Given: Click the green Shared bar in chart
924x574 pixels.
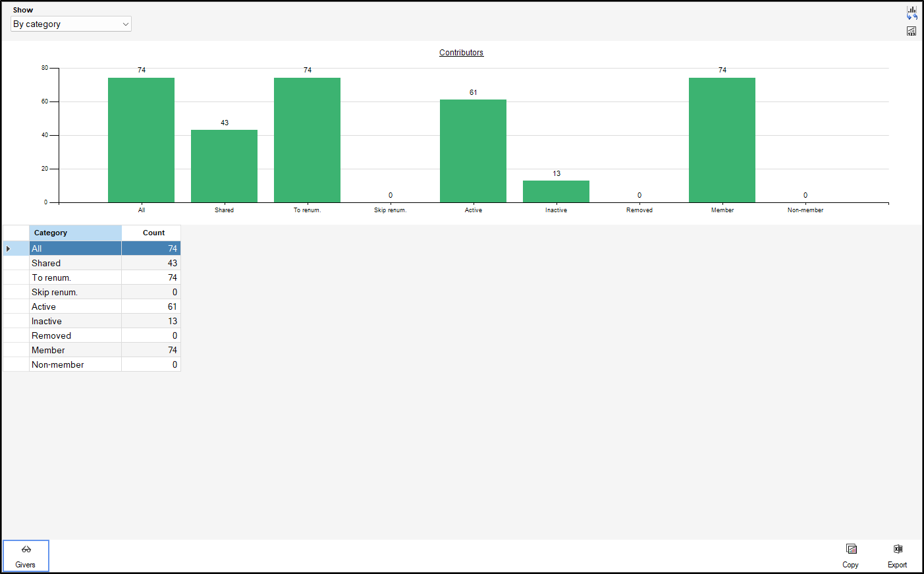Looking at the screenshot, I should (224, 166).
